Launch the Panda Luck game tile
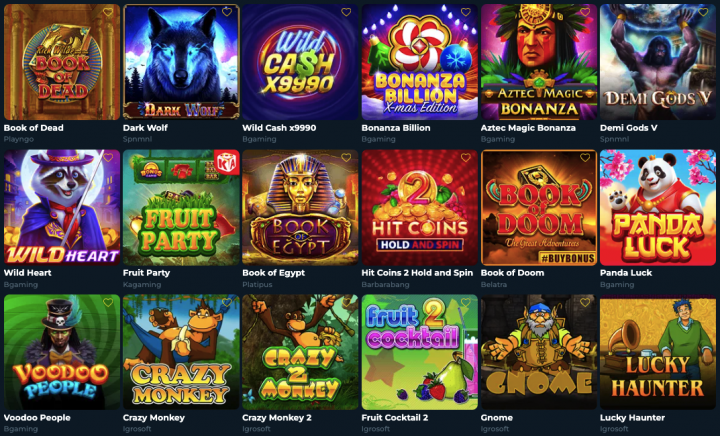The width and height of the screenshot is (720, 436). pos(658,207)
